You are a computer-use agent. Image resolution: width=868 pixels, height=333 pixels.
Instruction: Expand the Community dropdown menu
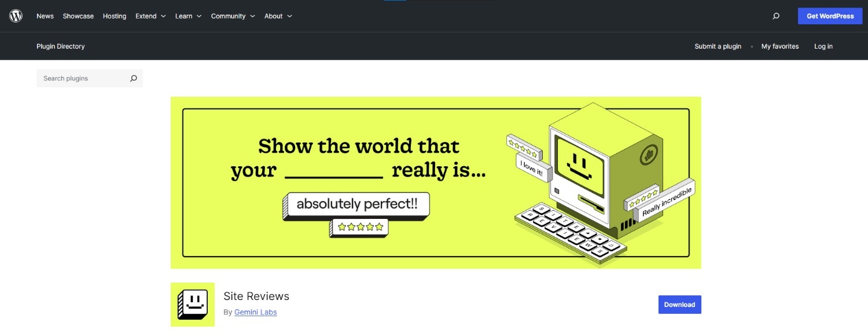(x=233, y=16)
